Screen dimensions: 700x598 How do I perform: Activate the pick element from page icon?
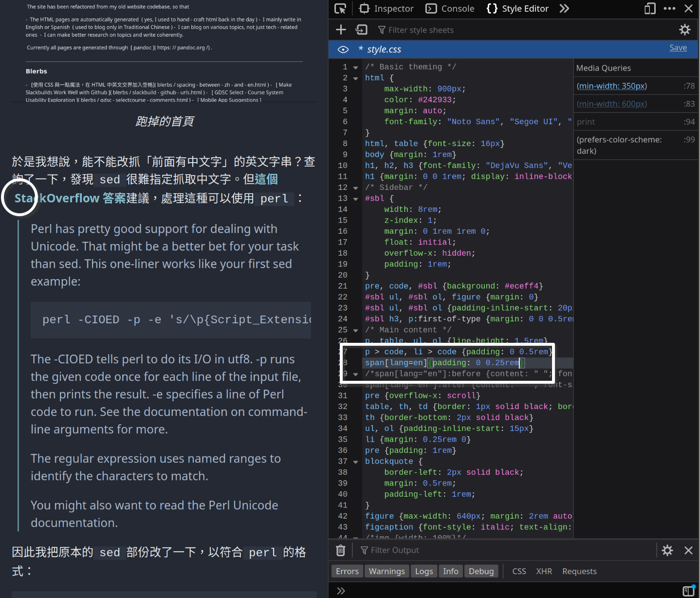coord(340,9)
